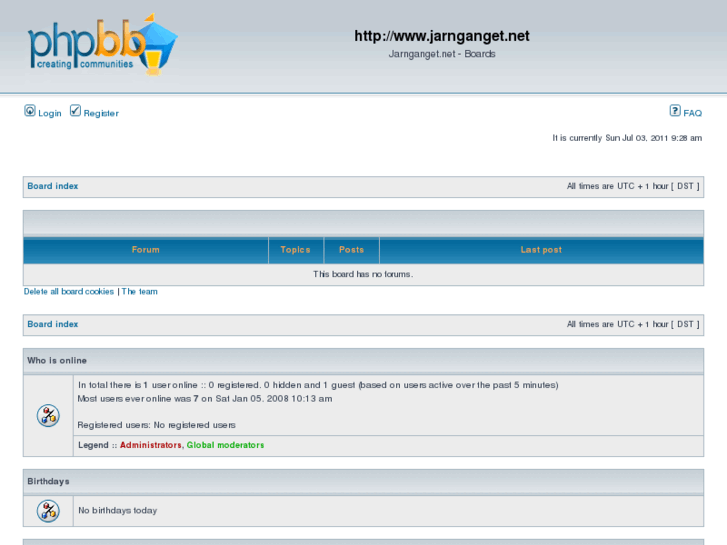
Task: Click the Last post column header
Action: pyautogui.click(x=541, y=250)
